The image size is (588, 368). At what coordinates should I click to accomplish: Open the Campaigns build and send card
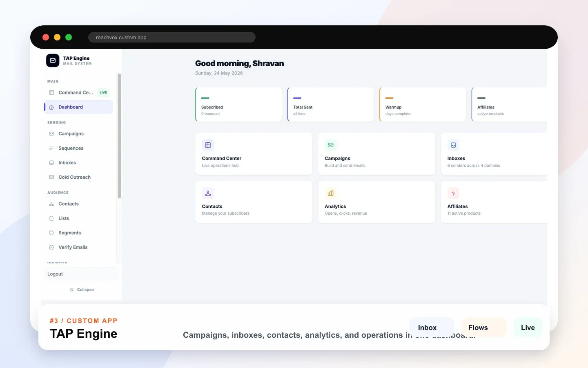(376, 154)
